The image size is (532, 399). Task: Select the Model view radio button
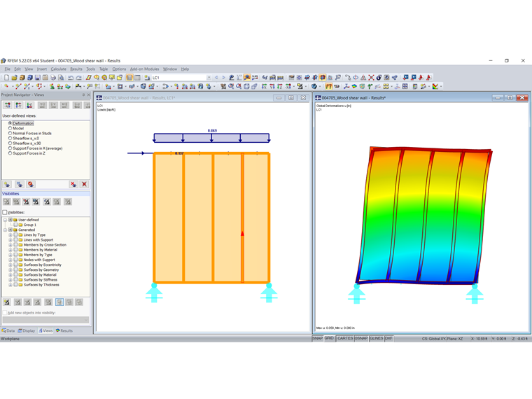pyautogui.click(x=10, y=128)
